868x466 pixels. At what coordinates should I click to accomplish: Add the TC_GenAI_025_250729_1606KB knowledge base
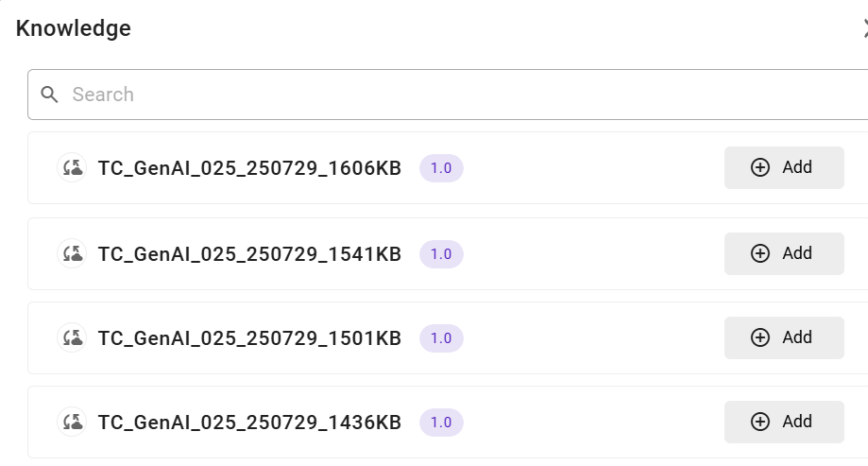(x=783, y=167)
